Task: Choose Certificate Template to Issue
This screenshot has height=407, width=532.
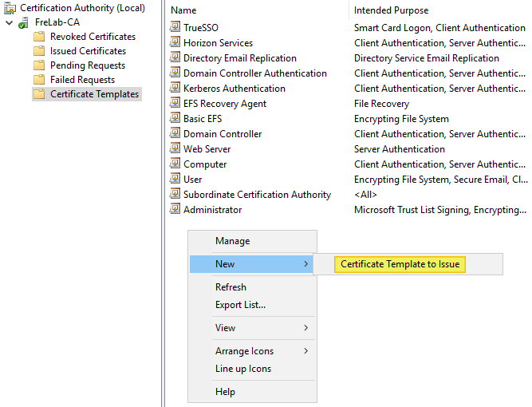Action: pos(400,264)
